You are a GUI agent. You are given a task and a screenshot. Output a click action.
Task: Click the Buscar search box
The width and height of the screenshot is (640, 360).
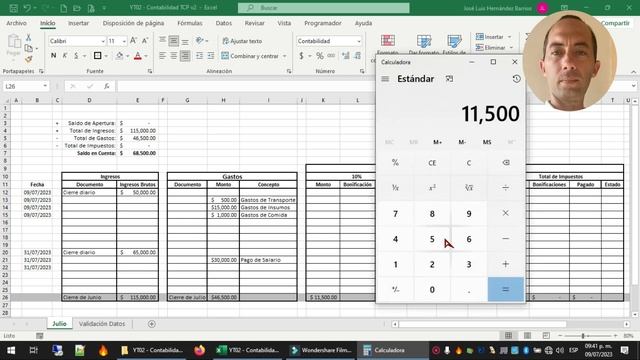[x=324, y=8]
